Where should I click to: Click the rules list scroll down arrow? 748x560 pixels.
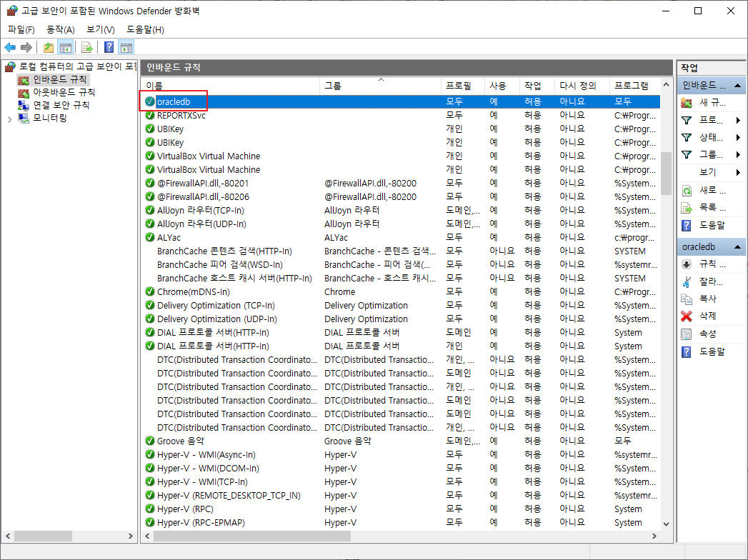click(x=667, y=524)
